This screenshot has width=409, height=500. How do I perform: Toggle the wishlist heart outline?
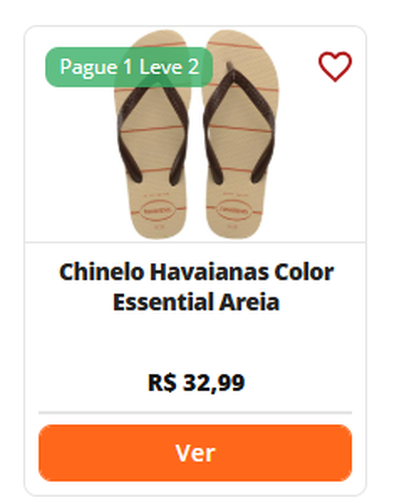click(335, 66)
